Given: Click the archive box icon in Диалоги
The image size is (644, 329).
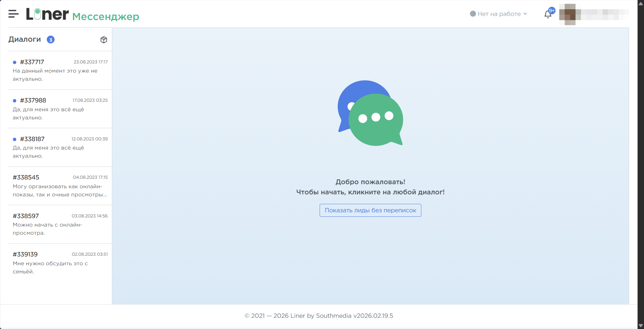Looking at the screenshot, I should point(104,40).
